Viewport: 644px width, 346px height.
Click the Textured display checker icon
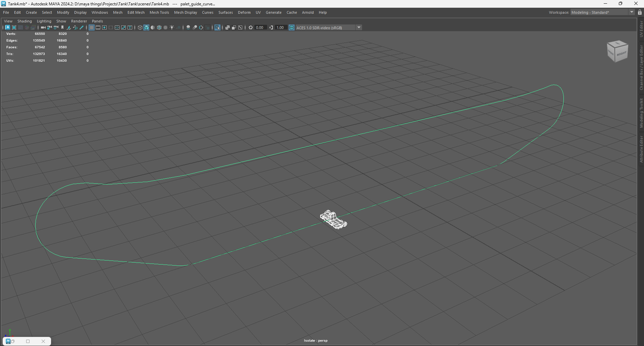[x=165, y=27]
